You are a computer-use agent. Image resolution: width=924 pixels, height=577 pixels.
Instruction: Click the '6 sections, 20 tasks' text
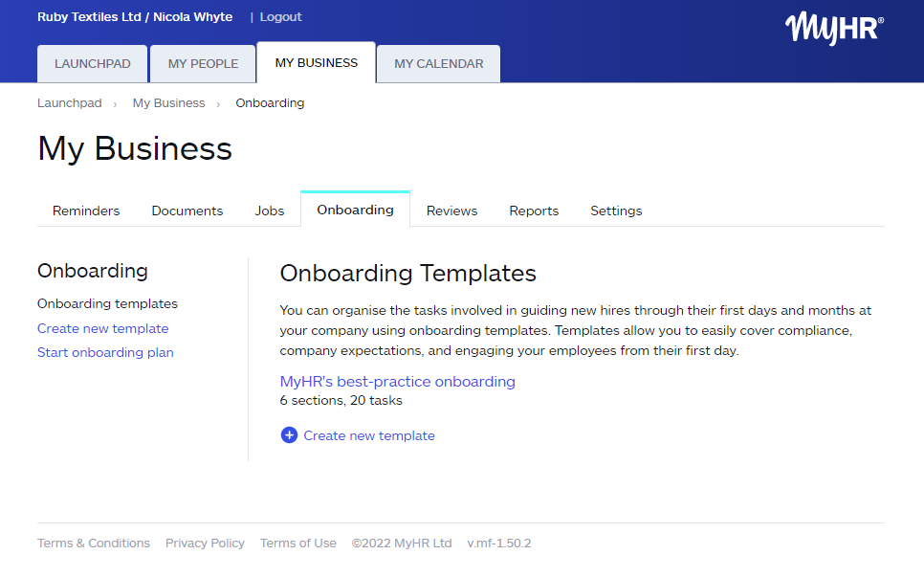click(x=341, y=400)
